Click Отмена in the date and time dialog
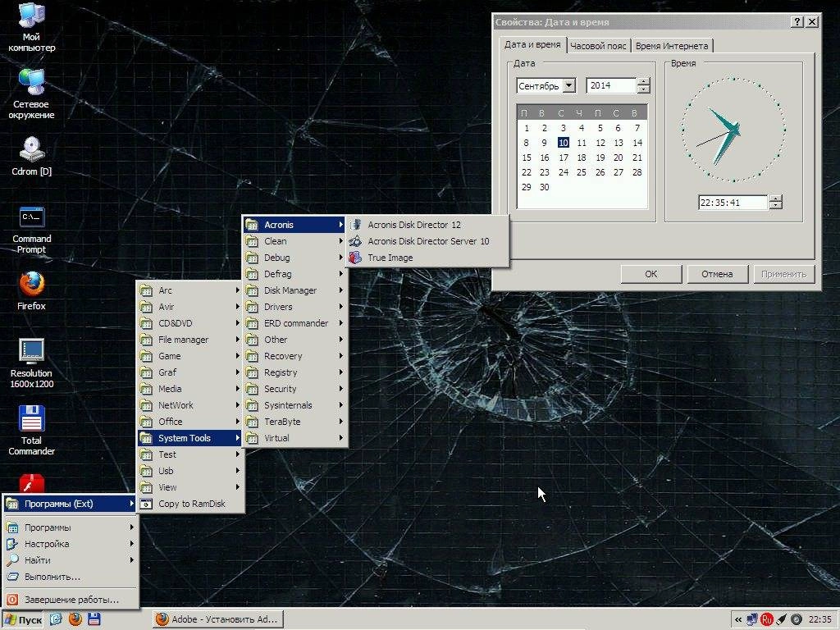840x630 pixels. (x=717, y=274)
